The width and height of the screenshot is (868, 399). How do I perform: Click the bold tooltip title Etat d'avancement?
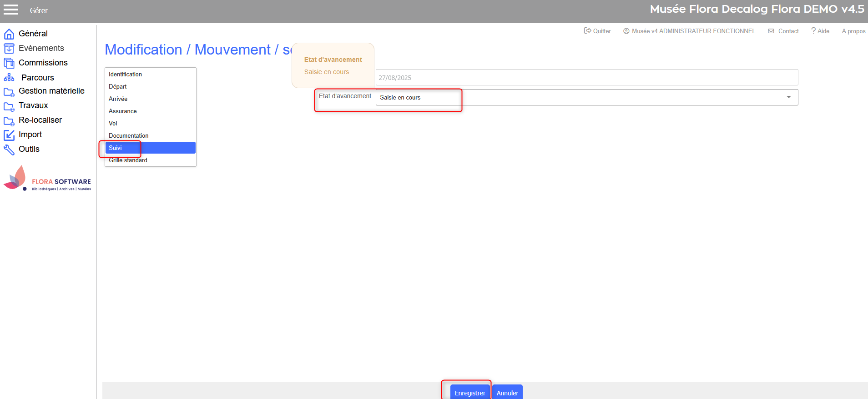point(333,60)
